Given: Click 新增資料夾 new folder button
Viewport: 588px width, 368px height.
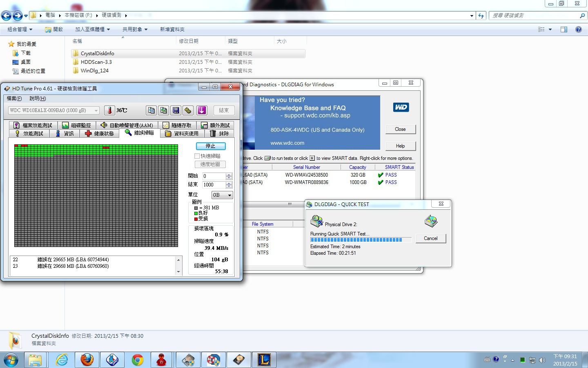Looking at the screenshot, I should (172, 29).
